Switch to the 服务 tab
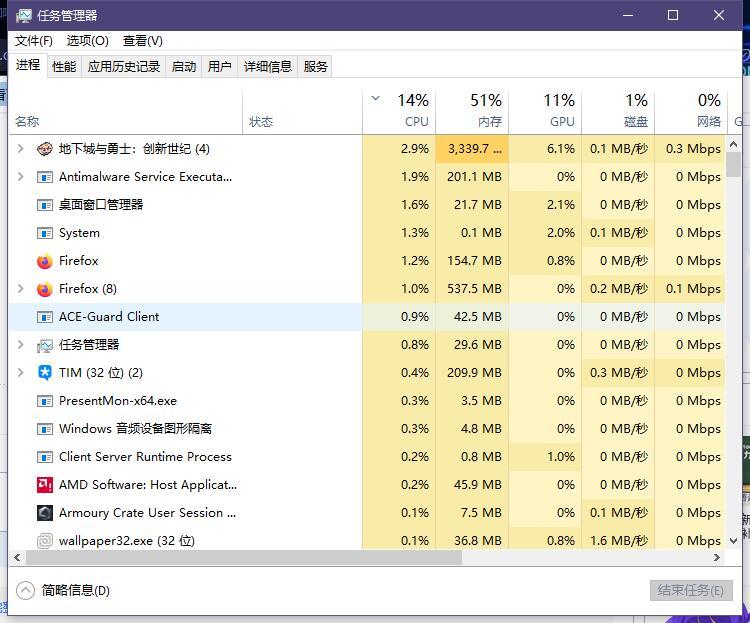This screenshot has height=623, width=750. 315,67
